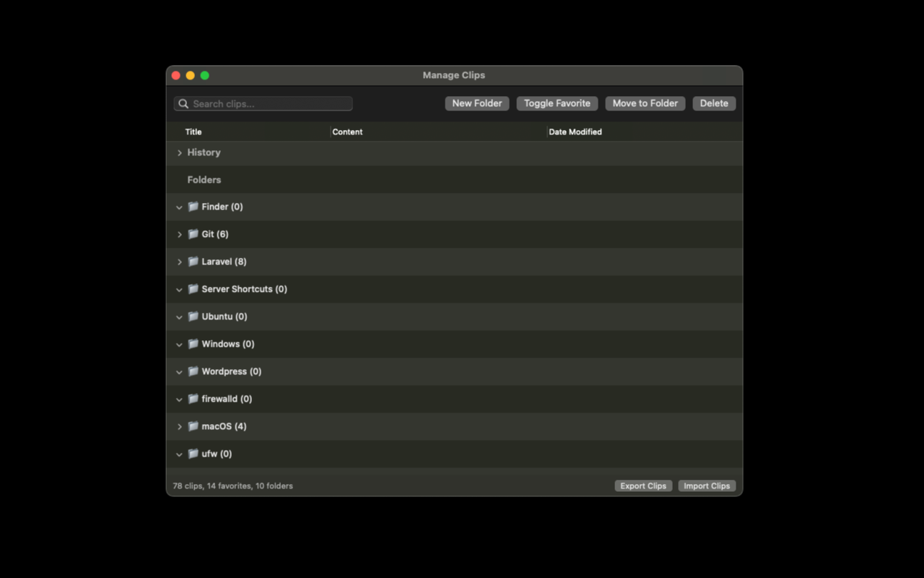Collapse the Server Shortcuts folder
Screen dimensions: 924x578
(x=179, y=289)
